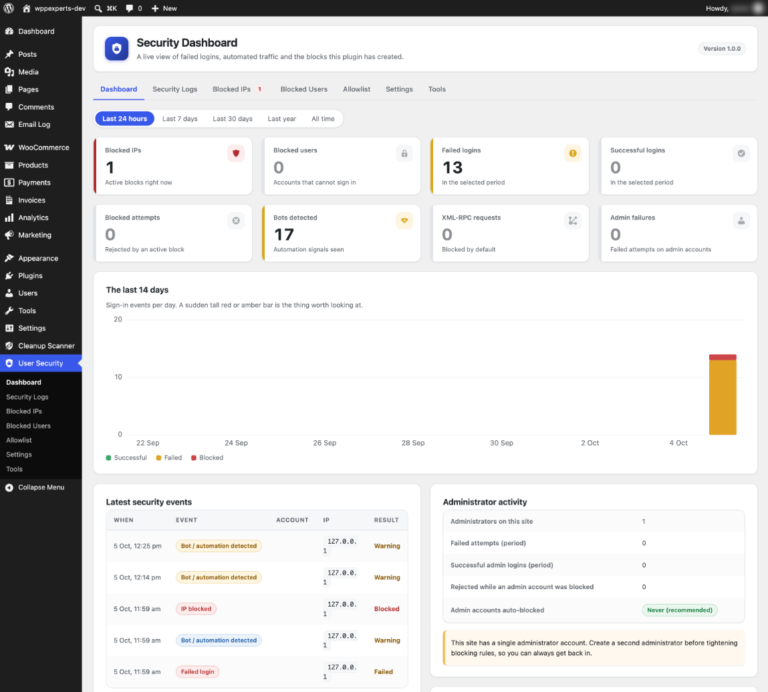768x692 pixels.
Task: Open Users in the sidebar menu
Action: pos(41,293)
